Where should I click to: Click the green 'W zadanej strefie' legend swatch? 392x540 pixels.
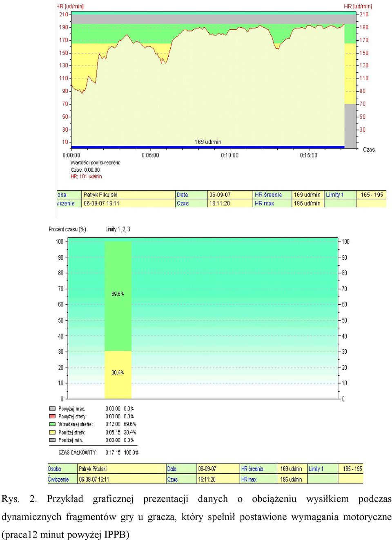[x=52, y=424]
